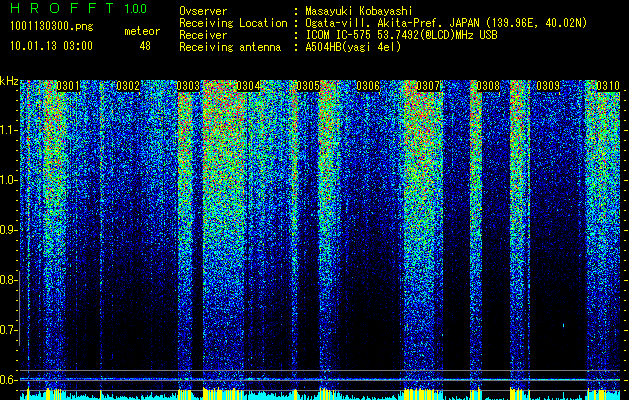Click the 0308 time marker
Screen dimensions: 629x400
coord(488,86)
